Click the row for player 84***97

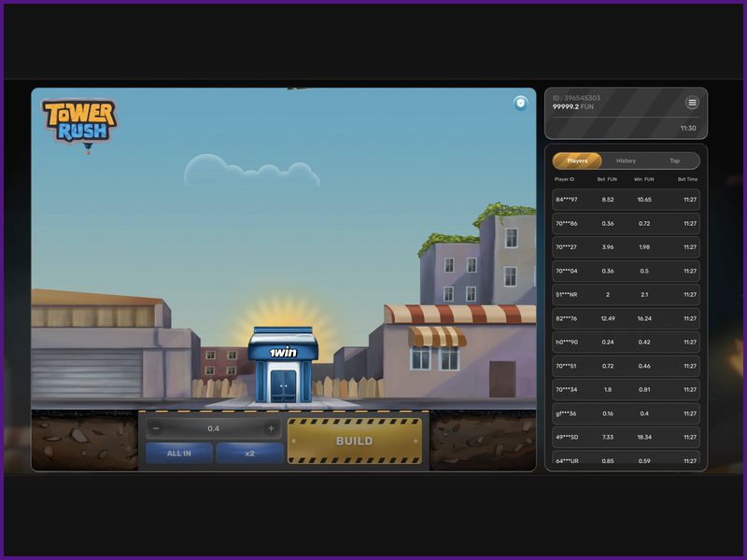tap(624, 199)
